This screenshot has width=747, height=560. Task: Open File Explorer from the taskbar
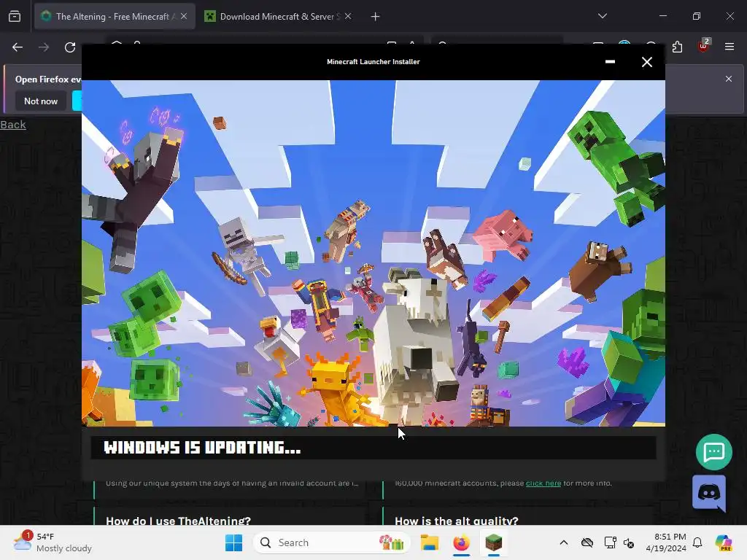[x=429, y=542]
